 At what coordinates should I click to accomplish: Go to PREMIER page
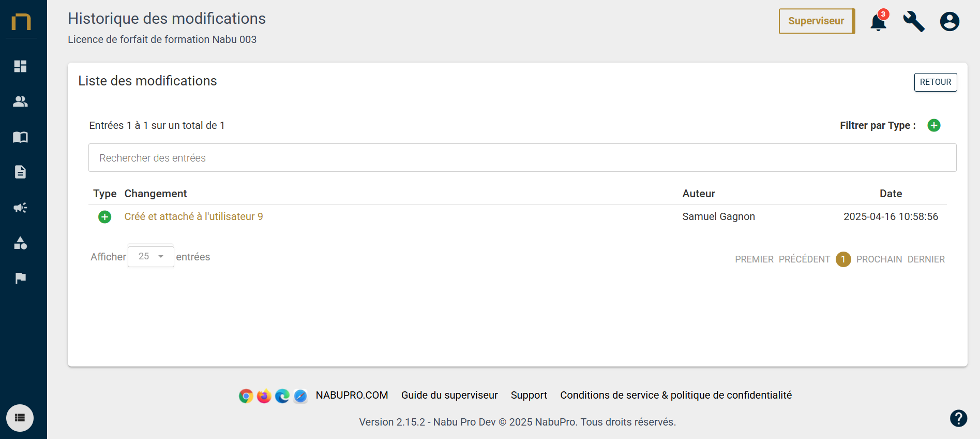click(754, 259)
